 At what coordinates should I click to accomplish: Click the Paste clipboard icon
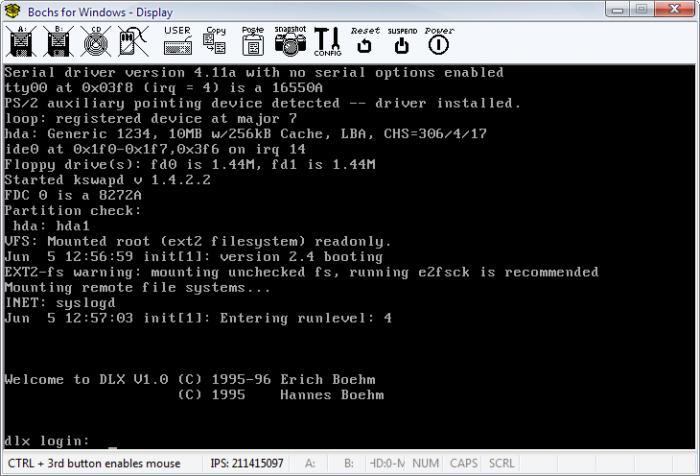253,41
